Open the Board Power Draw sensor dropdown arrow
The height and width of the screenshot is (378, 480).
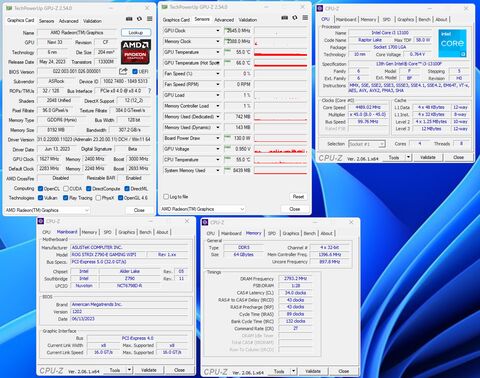[x=218, y=138]
